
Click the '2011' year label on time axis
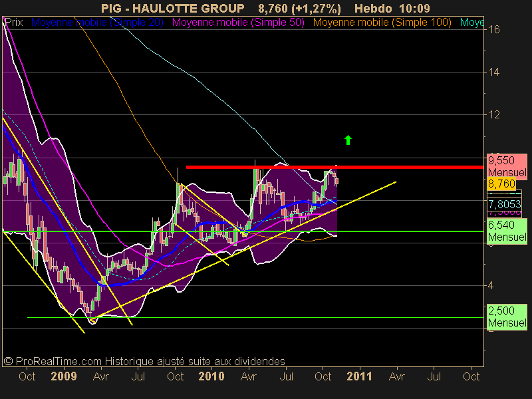pos(359,376)
